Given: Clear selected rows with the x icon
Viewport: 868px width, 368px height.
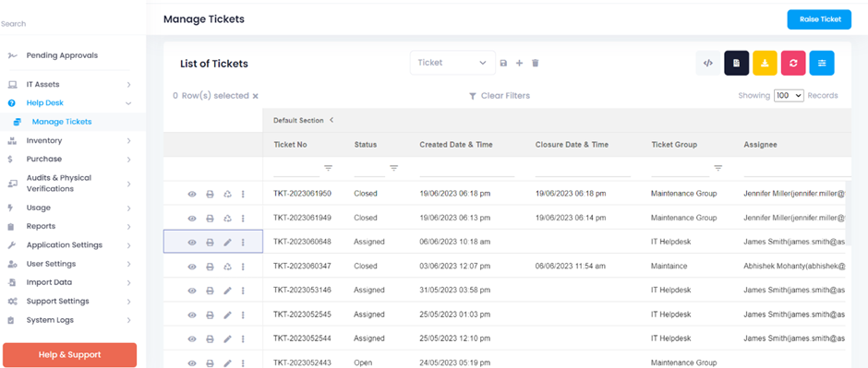Looking at the screenshot, I should tap(255, 96).
